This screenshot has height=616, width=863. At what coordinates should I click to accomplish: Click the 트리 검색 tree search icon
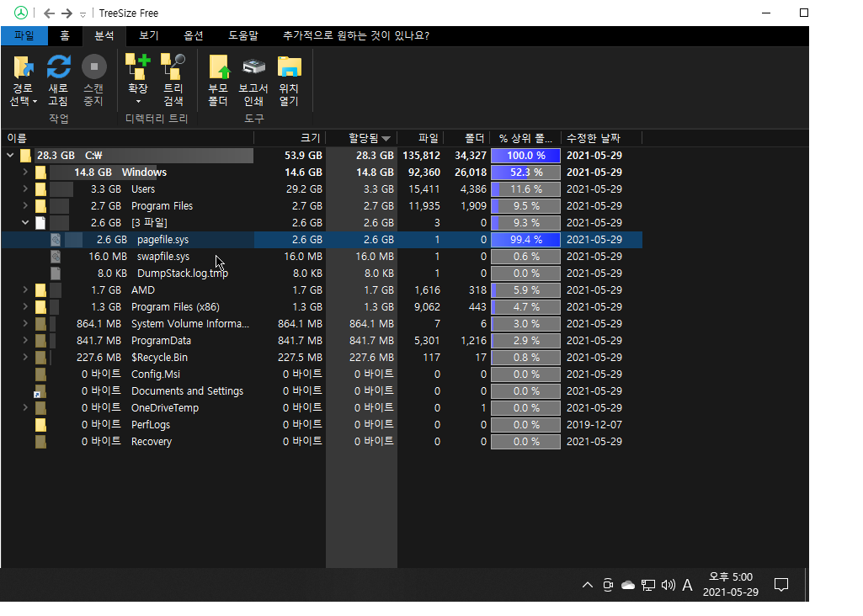click(173, 67)
